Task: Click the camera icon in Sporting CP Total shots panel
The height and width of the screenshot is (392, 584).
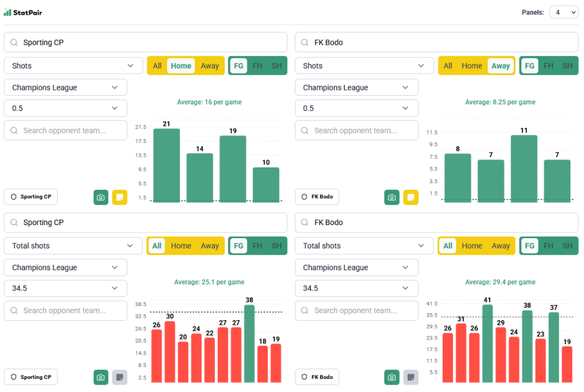Action: 101,377
